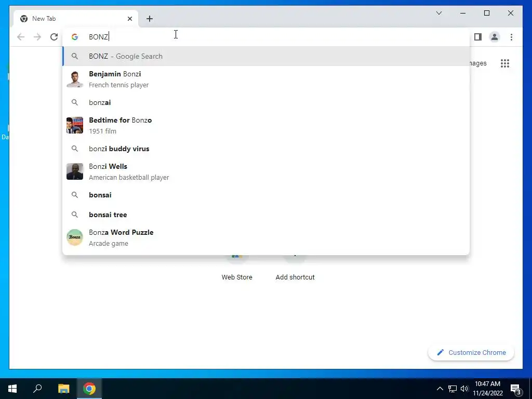Open the notification center icon

tap(516, 390)
